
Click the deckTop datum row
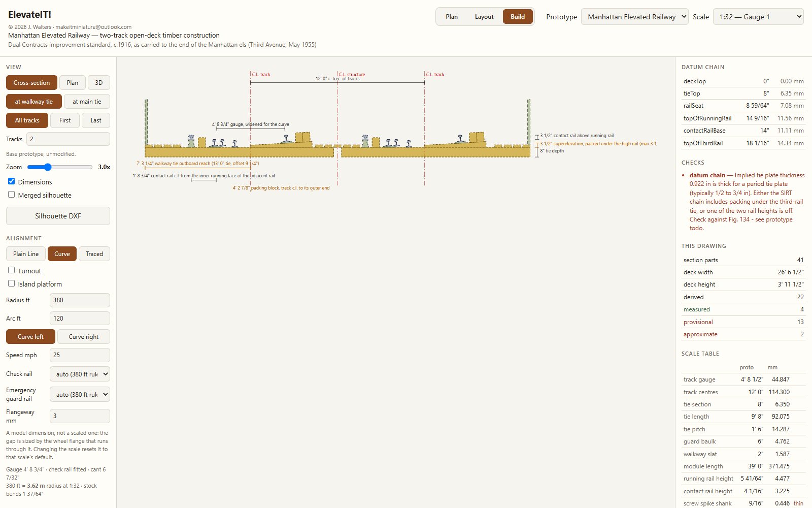click(743, 81)
